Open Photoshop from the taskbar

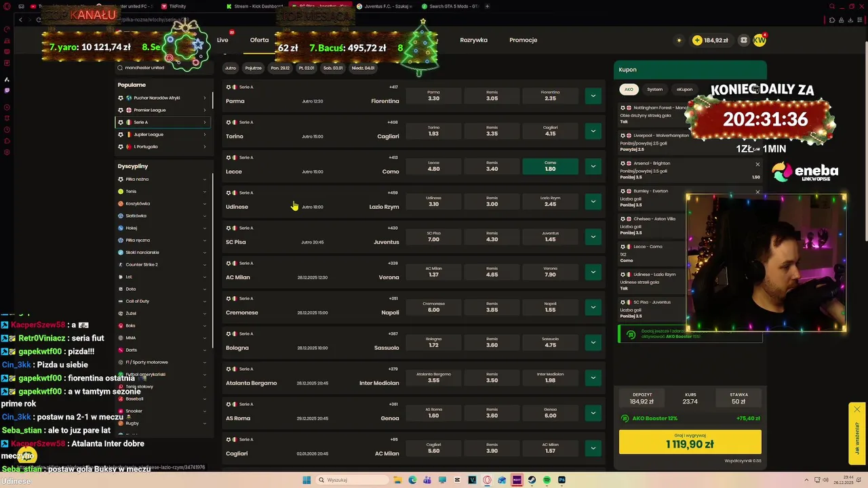click(561, 480)
